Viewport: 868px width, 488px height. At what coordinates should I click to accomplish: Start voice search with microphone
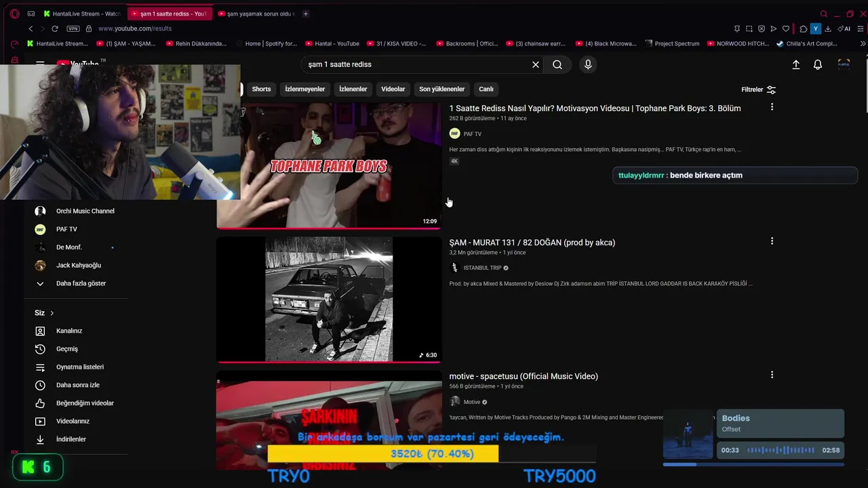coord(588,64)
